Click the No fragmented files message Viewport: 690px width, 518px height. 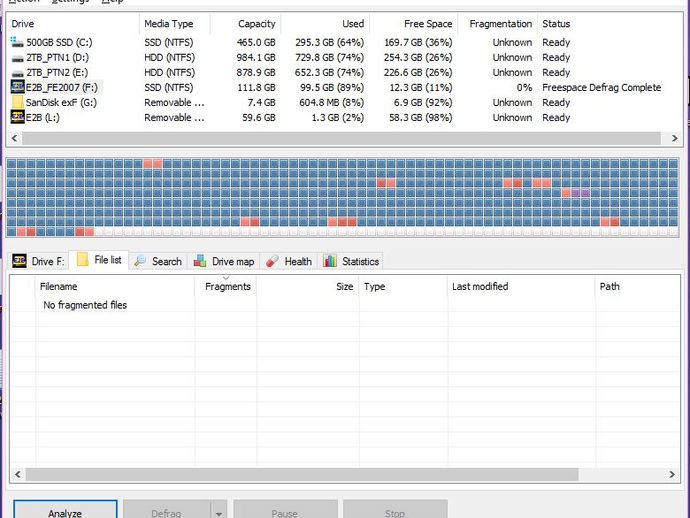coord(85,305)
